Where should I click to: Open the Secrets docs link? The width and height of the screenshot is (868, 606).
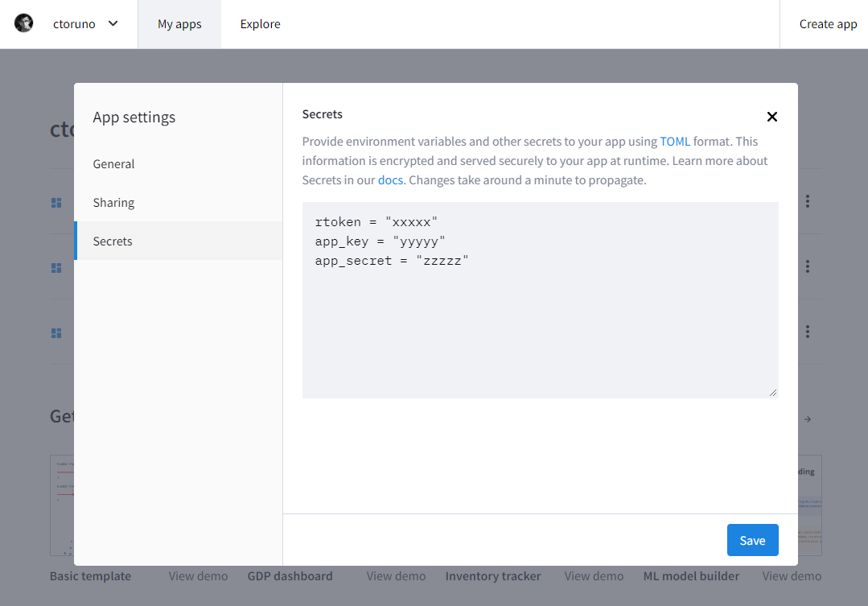(x=390, y=180)
